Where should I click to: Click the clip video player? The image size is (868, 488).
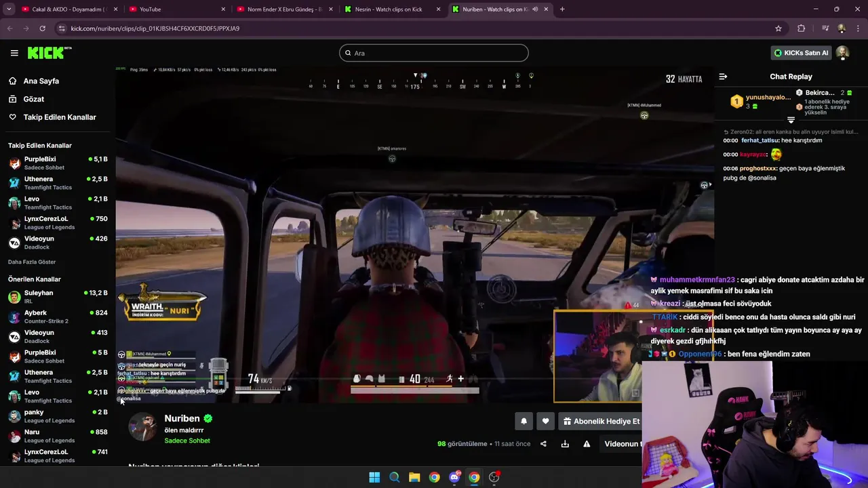(x=414, y=235)
